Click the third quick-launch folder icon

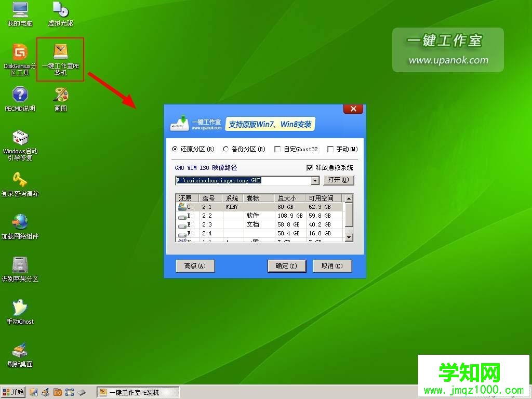pos(57,393)
